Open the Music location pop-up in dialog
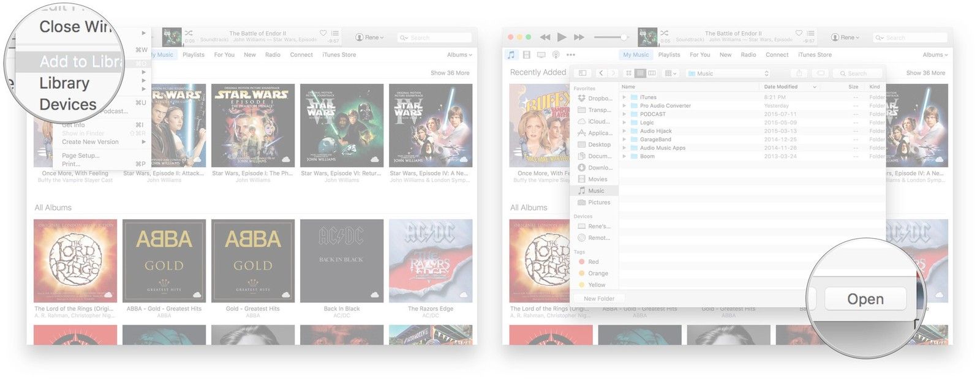The height and width of the screenshot is (382, 980). click(728, 73)
